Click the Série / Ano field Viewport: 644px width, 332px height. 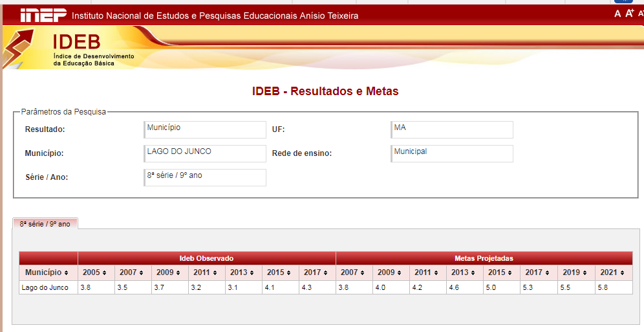coord(205,177)
